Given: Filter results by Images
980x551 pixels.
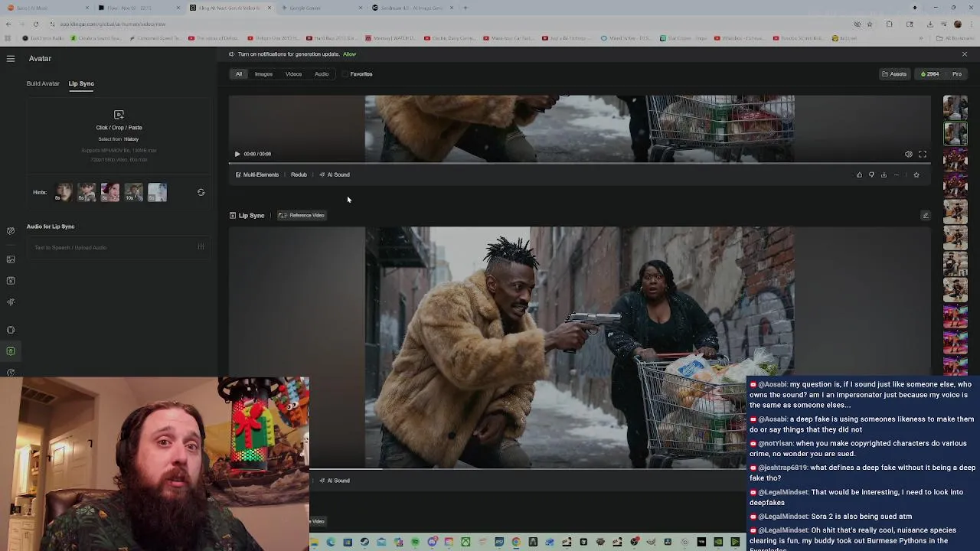Looking at the screenshot, I should [263, 74].
